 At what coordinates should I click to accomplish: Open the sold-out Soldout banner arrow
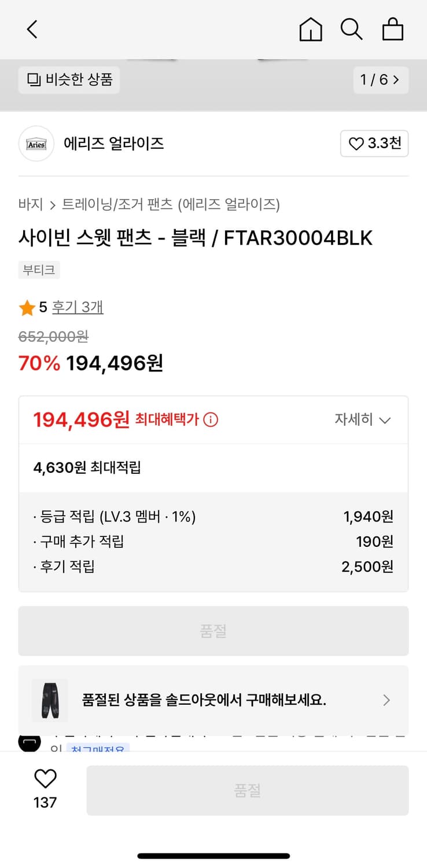point(386,700)
